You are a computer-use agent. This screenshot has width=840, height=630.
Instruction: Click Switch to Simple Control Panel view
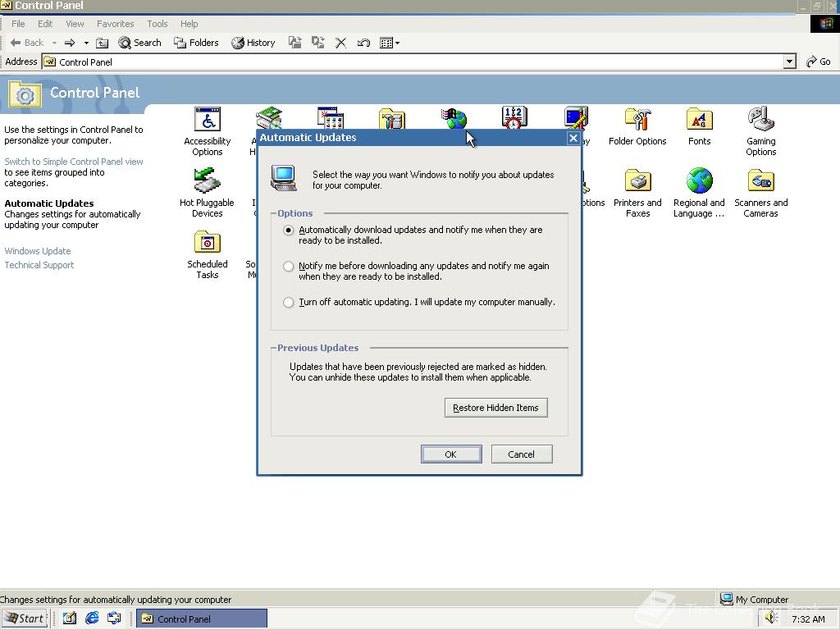coord(73,162)
